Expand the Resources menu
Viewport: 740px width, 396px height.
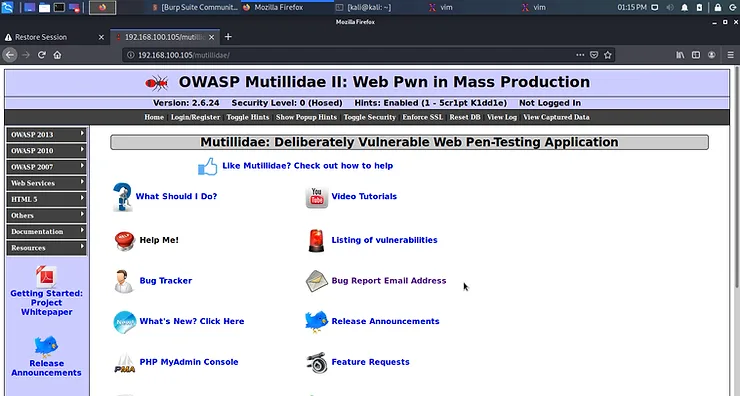46,248
